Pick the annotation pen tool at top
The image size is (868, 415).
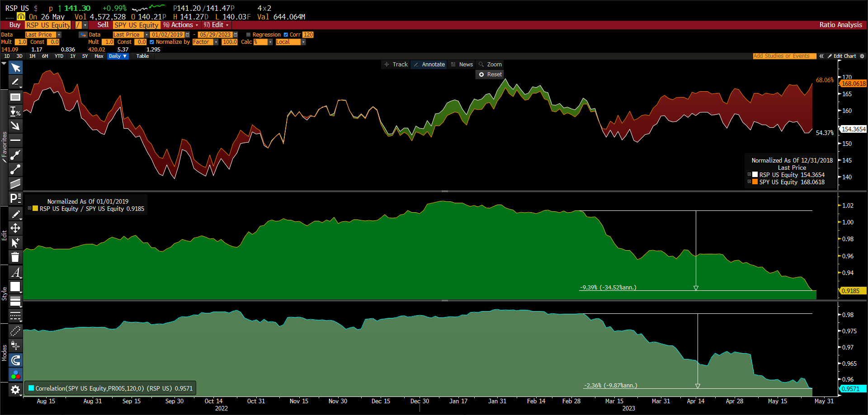(15, 82)
